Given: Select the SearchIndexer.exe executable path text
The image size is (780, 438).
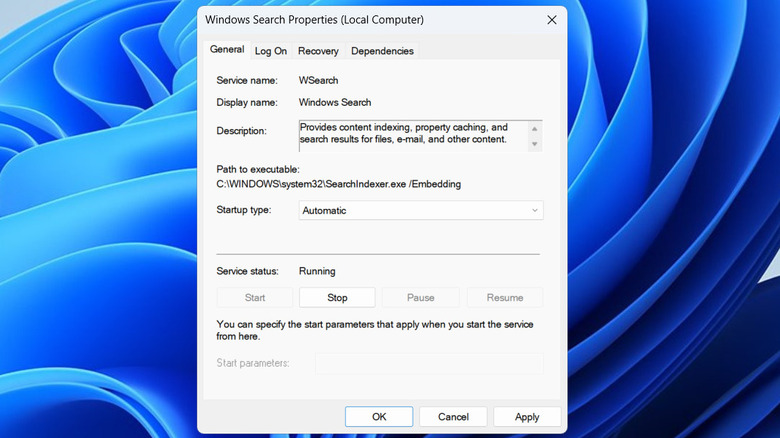Looking at the screenshot, I should pos(338,184).
